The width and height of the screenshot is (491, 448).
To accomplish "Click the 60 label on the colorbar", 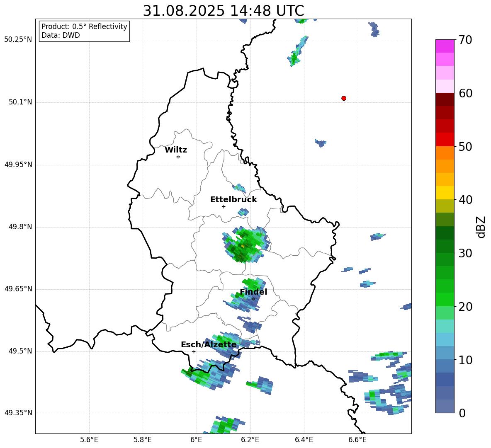I will pyautogui.click(x=465, y=93).
